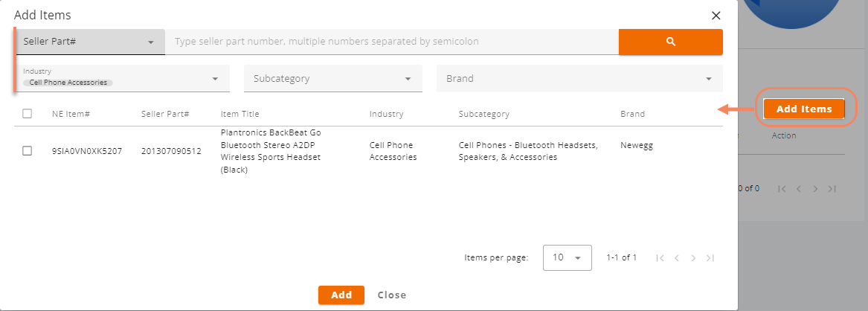Image resolution: width=868 pixels, height=311 pixels.
Task: Open the Brand filter dropdown
Action: tap(579, 79)
